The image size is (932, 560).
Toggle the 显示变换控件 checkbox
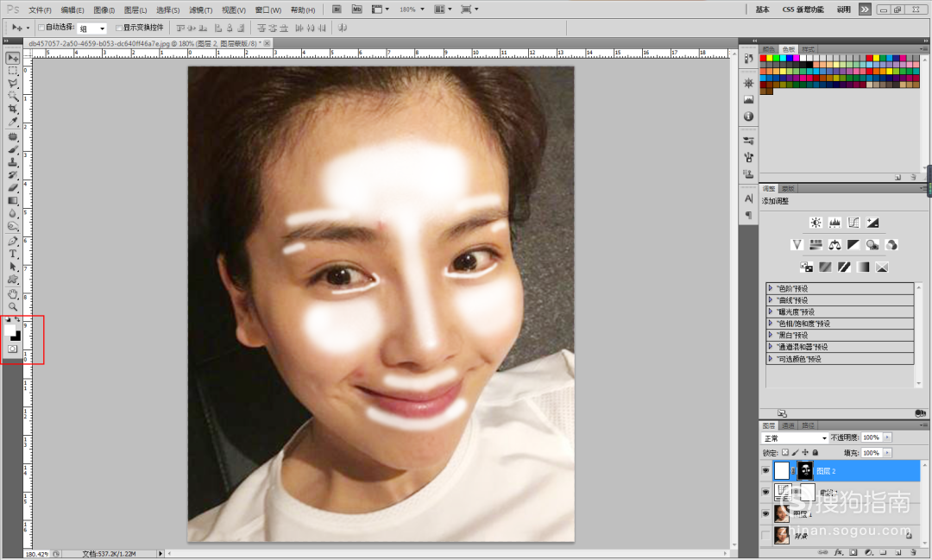pos(117,28)
